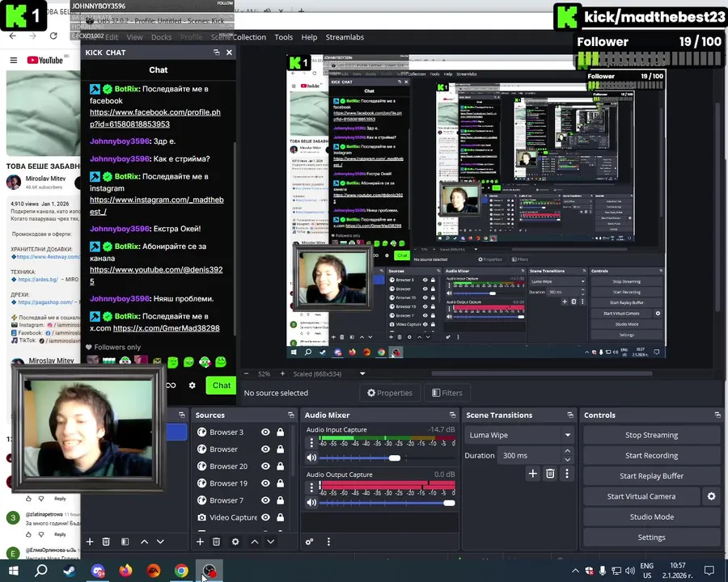Open preview scaling dropdown arrow
Image resolution: width=728 pixels, height=582 pixels.
tap(362, 373)
